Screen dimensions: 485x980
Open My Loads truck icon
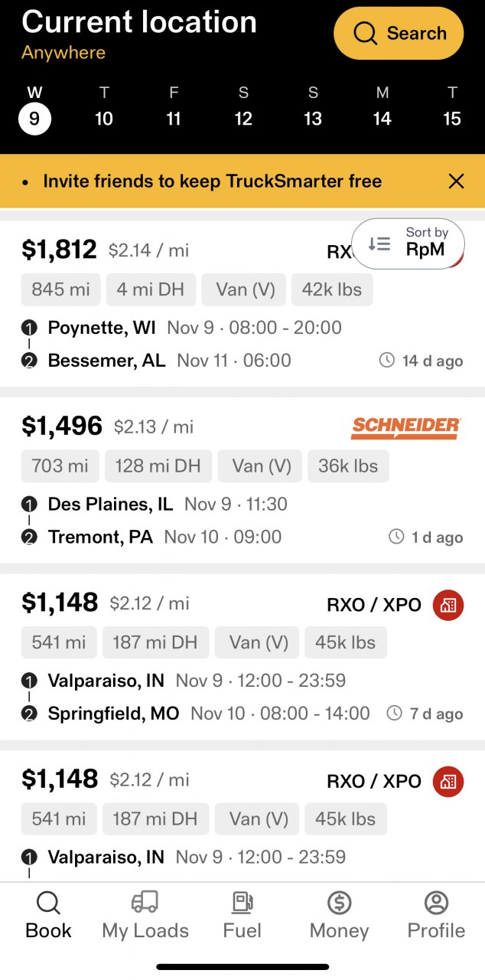click(x=145, y=903)
